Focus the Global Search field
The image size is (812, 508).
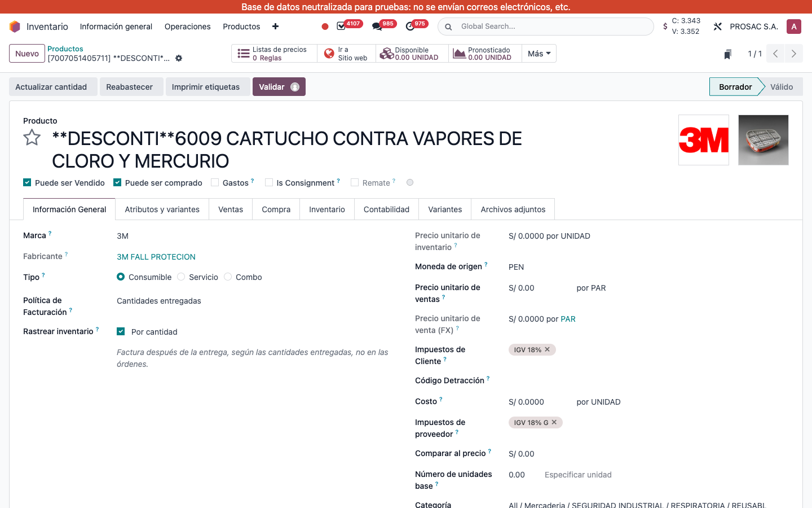click(546, 27)
